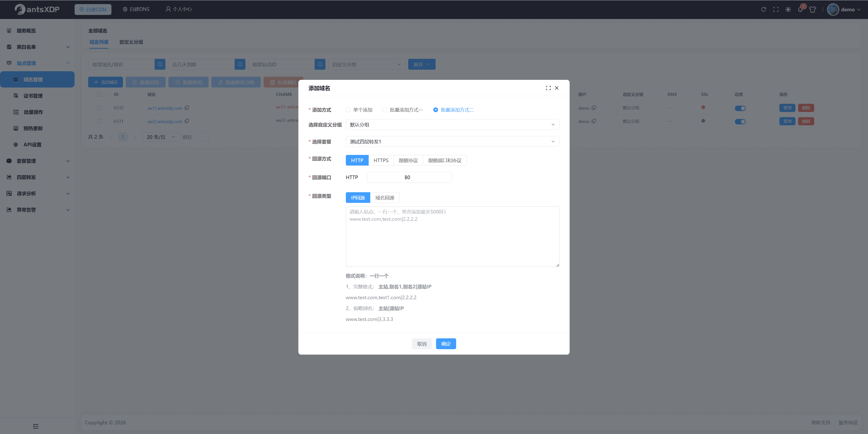Image resolution: width=868 pixels, height=434 pixels.
Task: Click the 回源端口 HTTP port field
Action: coord(409,177)
